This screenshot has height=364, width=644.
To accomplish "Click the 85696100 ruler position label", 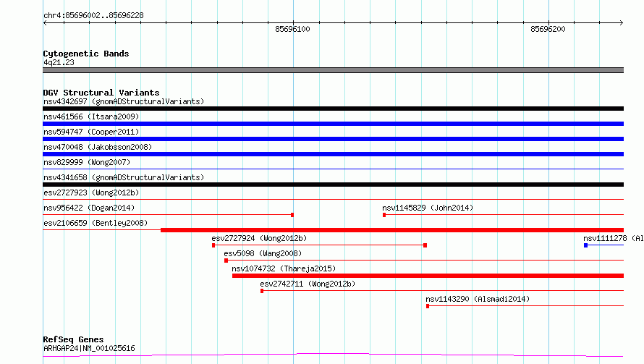I will click(x=292, y=29).
